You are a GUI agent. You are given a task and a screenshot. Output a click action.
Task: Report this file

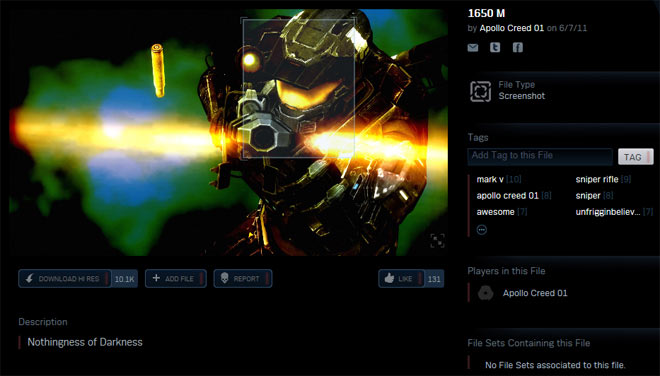pyautogui.click(x=242, y=279)
